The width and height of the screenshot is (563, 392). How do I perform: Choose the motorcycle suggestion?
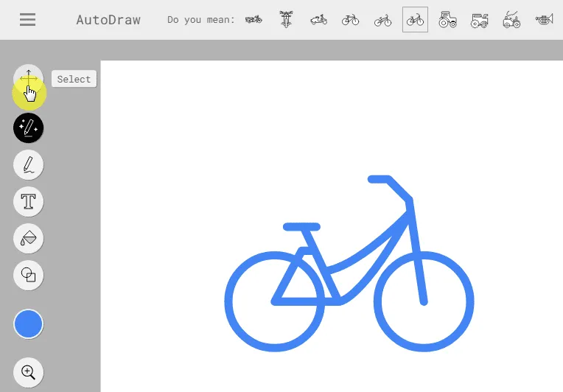pyautogui.click(x=253, y=19)
